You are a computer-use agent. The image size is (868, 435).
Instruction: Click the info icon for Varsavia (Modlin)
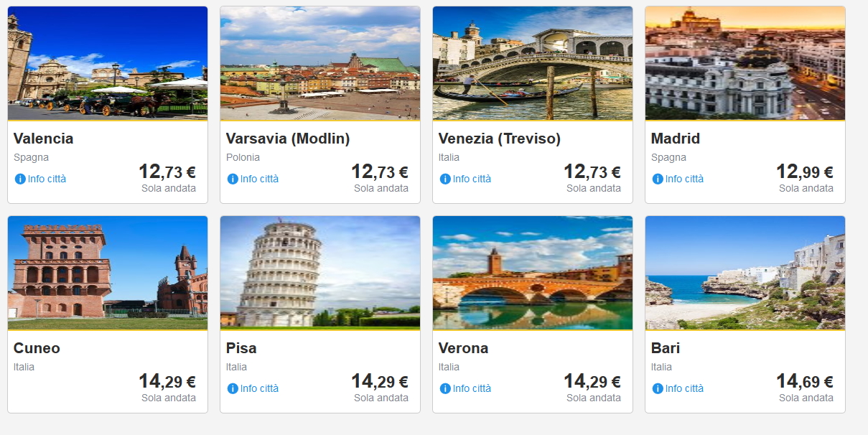tap(233, 179)
